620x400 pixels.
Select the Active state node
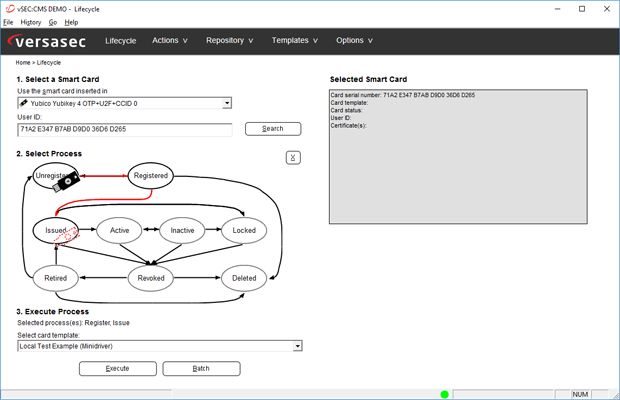coord(119,230)
